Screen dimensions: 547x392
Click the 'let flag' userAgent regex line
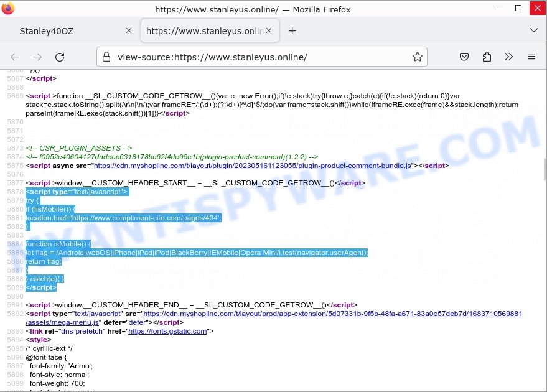pyautogui.click(x=197, y=253)
